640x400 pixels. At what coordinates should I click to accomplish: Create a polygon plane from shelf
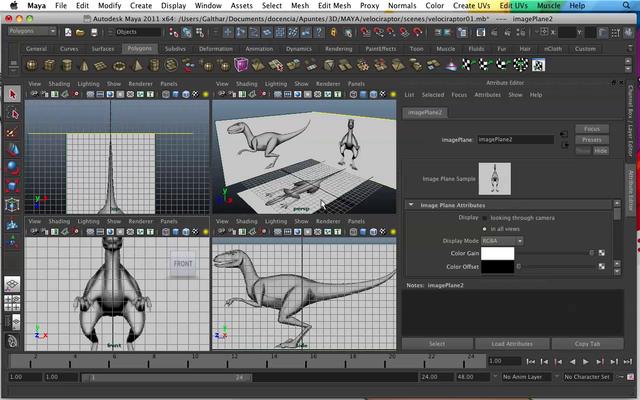101,65
